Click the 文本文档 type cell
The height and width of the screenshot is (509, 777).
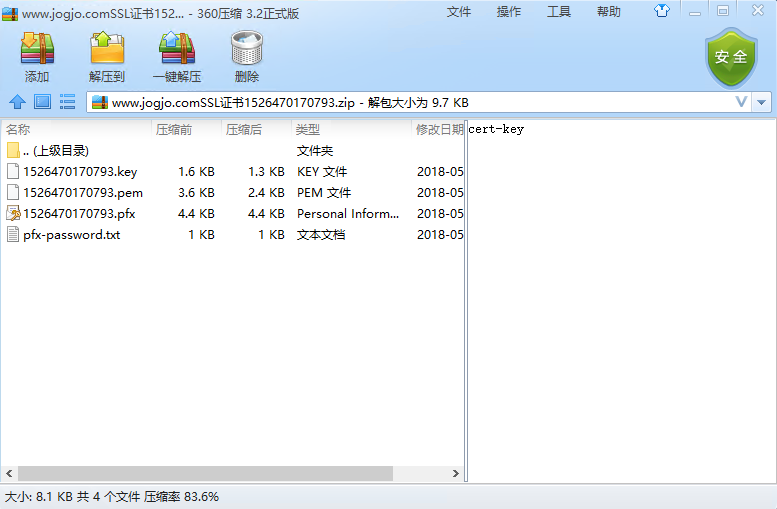[321, 234]
